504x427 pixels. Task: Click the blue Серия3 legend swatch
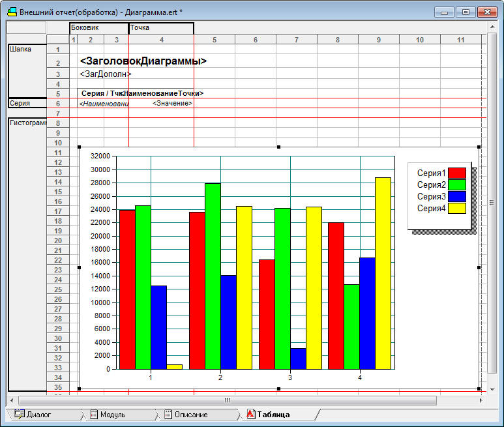457,196
